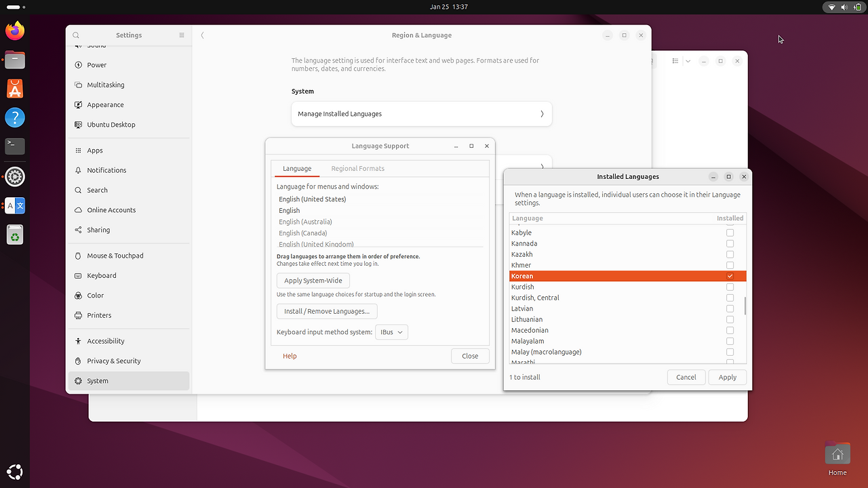Open view options dropdown in Files window
This screenshot has width=868, height=488.
pyautogui.click(x=688, y=61)
